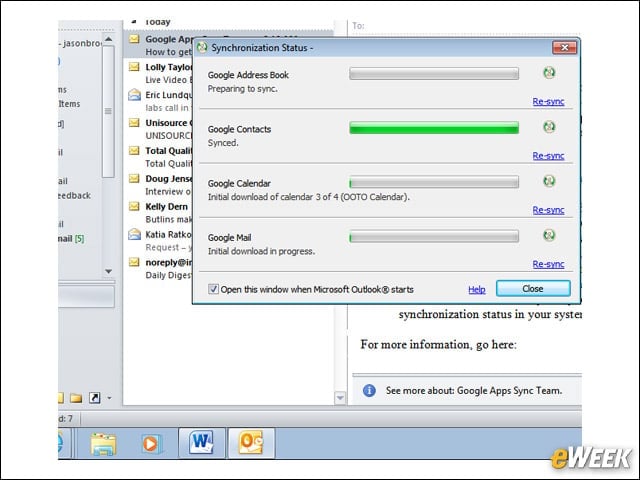Image resolution: width=640 pixels, height=480 pixels.
Task: Click sync icon beside Google Calendar
Action: click(x=549, y=181)
